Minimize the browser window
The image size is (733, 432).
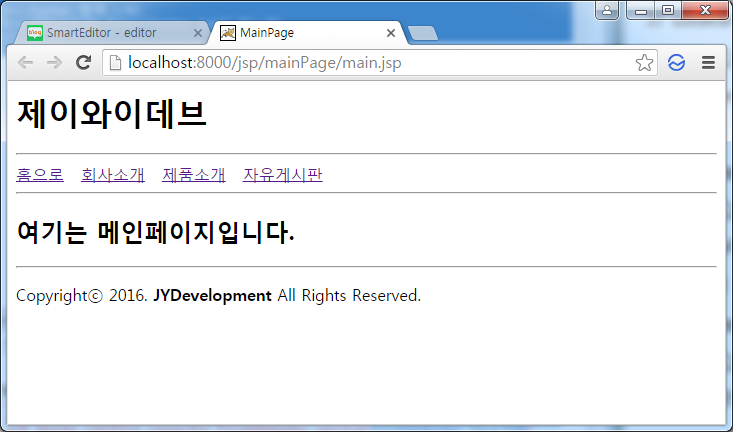tap(640, 10)
